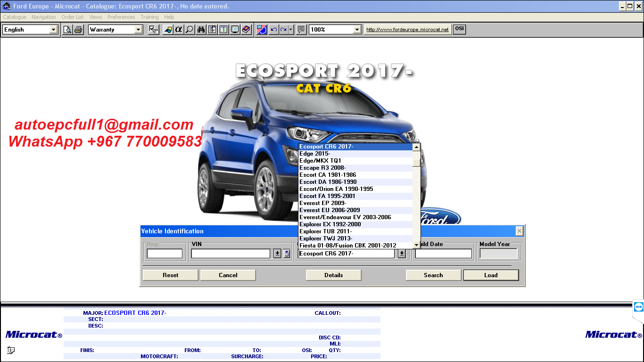Select Escape R3 2008- in the list

click(x=355, y=168)
